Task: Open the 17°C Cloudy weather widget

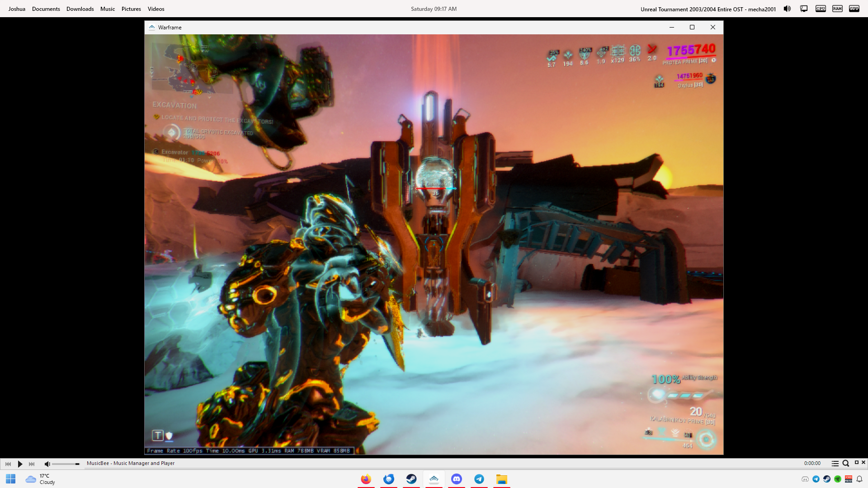Action: pos(40,479)
